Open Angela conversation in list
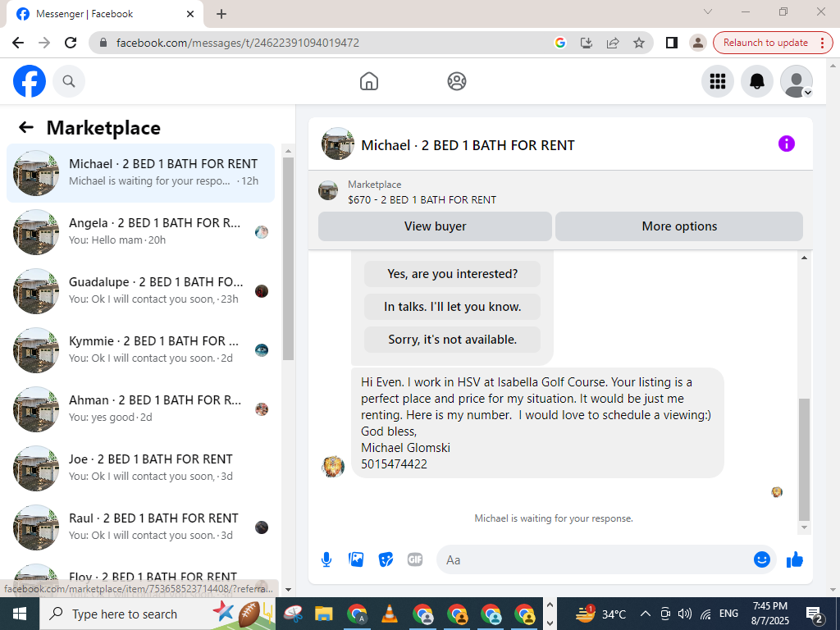This screenshot has height=630, width=840. (x=141, y=232)
